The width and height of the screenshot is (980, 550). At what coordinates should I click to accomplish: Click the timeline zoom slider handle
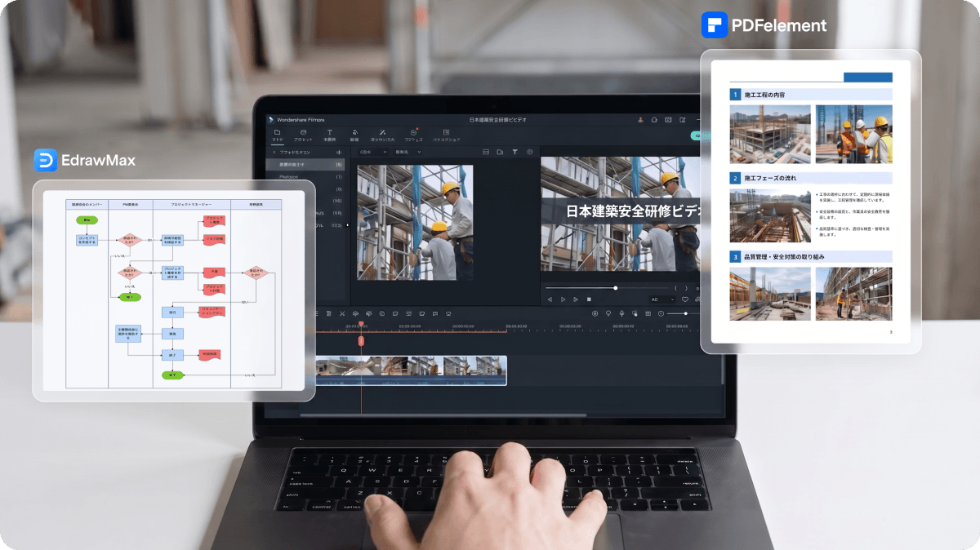tap(686, 313)
